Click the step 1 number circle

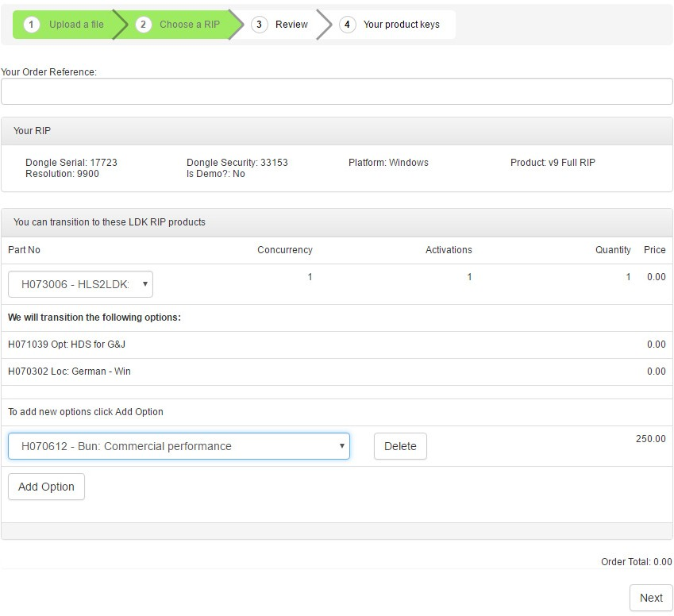tap(32, 25)
